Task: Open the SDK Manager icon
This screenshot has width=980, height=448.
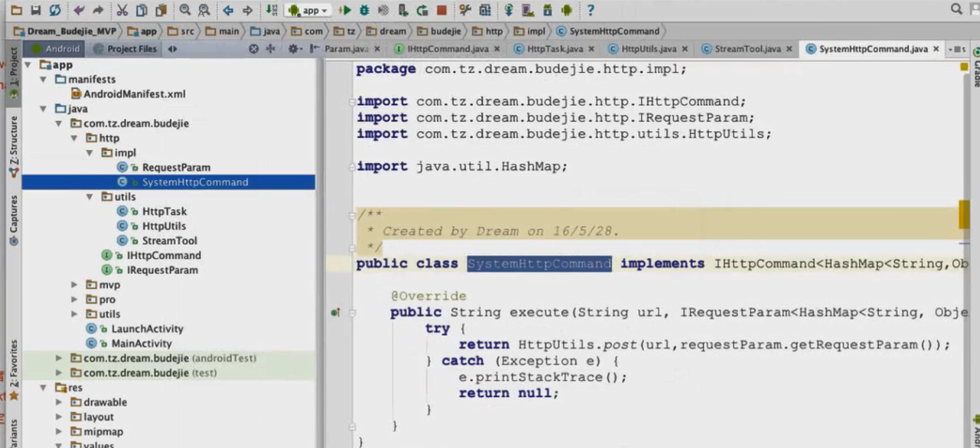Action: click(547, 11)
